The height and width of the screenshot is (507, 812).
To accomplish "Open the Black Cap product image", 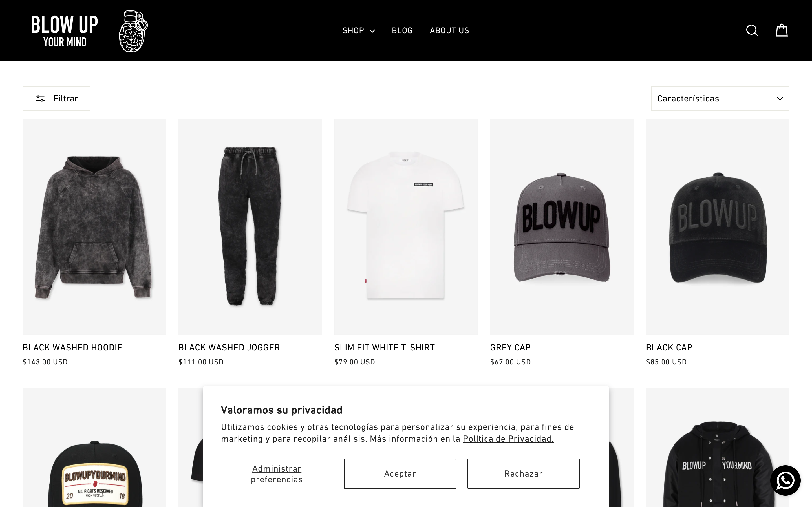I will [x=717, y=227].
